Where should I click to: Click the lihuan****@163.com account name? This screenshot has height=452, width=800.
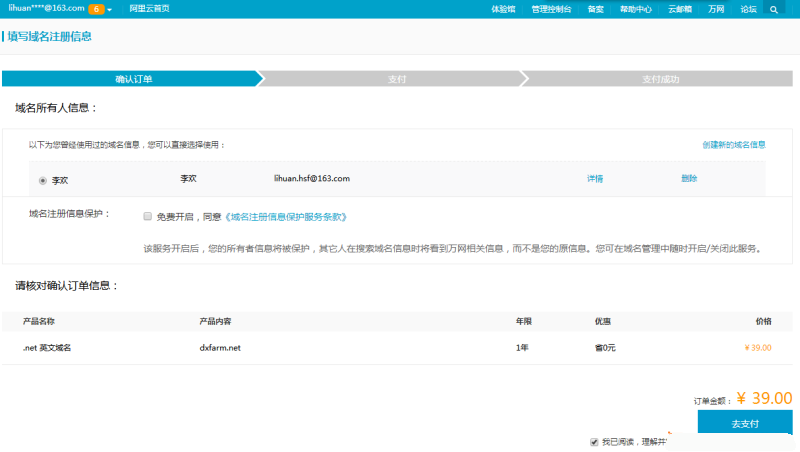46,9
